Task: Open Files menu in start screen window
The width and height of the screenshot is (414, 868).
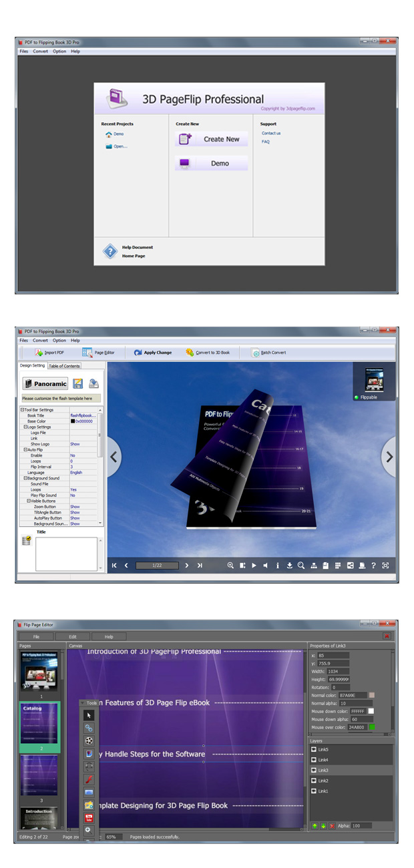Action: tap(24, 51)
